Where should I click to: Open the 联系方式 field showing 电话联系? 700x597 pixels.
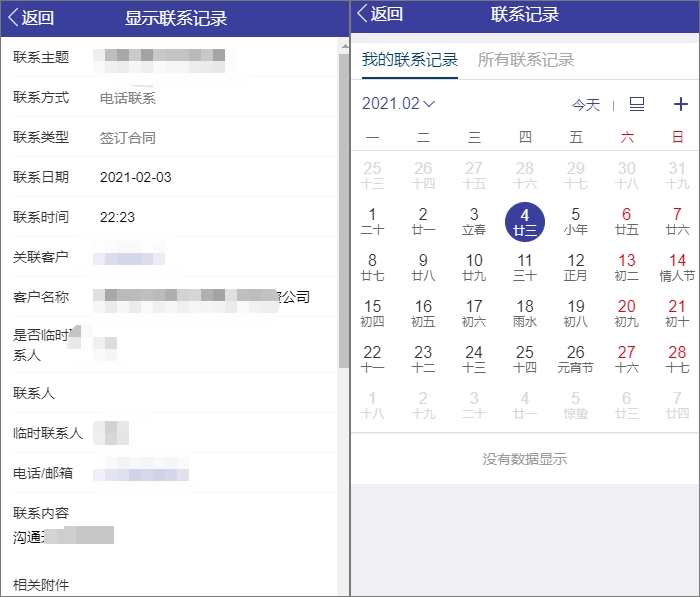click(x=128, y=98)
